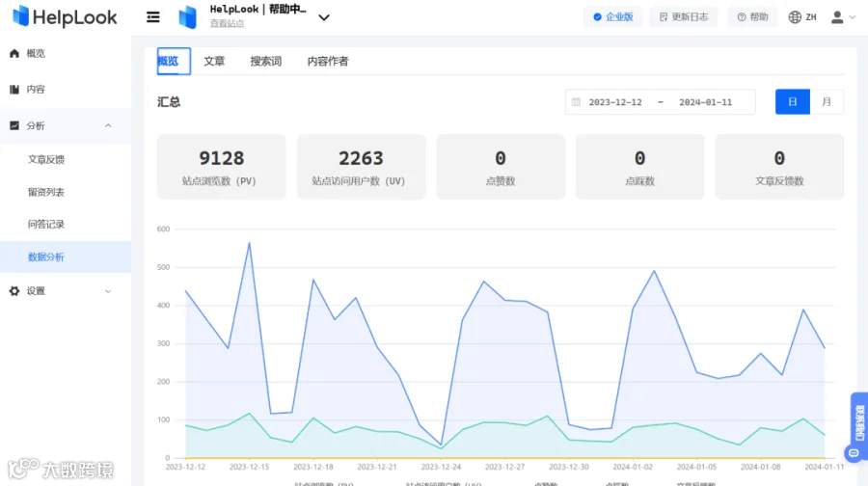This screenshot has height=486, width=868.
Task: Click the chart icon beside 分析
Action: coord(14,125)
